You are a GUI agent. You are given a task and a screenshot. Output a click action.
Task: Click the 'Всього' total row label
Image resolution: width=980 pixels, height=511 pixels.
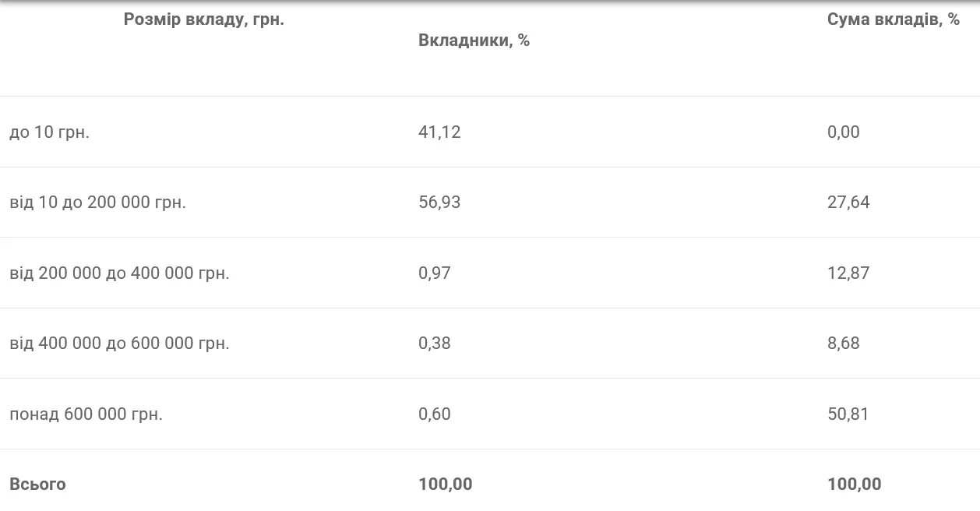tap(37, 485)
